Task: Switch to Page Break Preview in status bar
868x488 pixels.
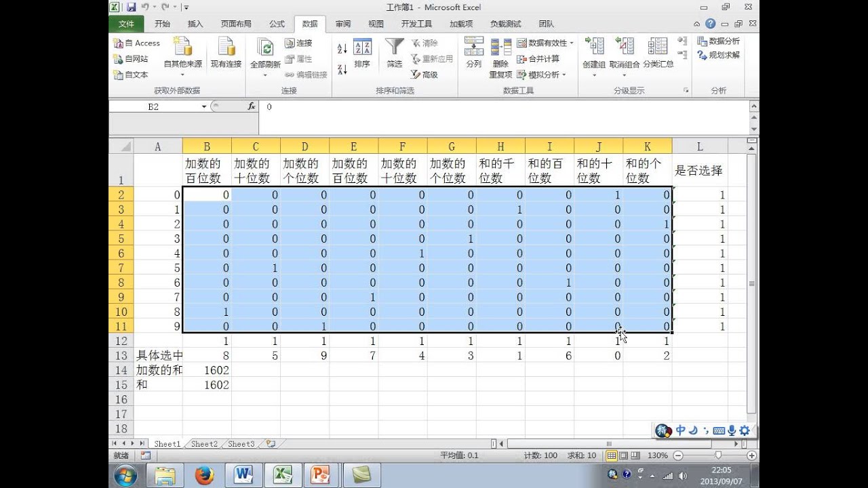Action: click(x=635, y=455)
